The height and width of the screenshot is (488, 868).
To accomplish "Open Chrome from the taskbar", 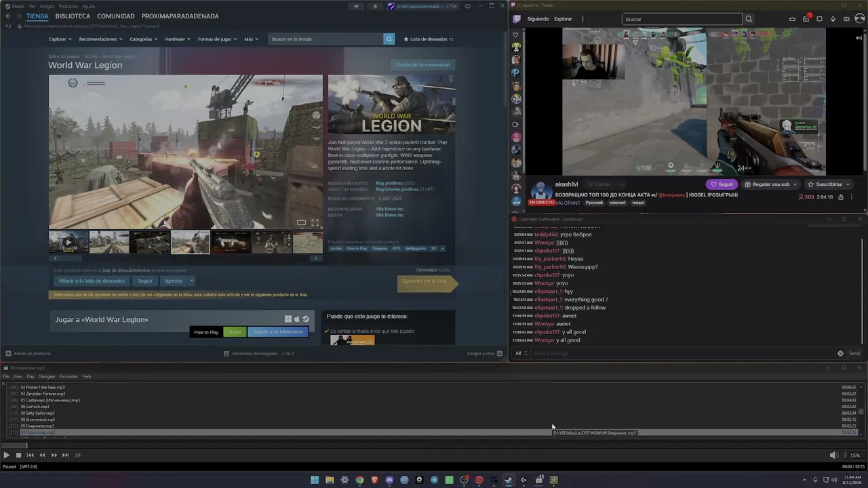I will point(359,480).
